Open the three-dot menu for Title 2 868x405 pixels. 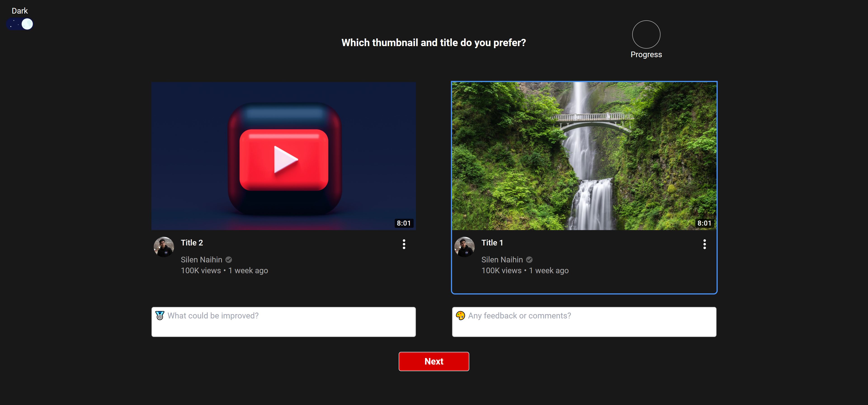tap(404, 244)
